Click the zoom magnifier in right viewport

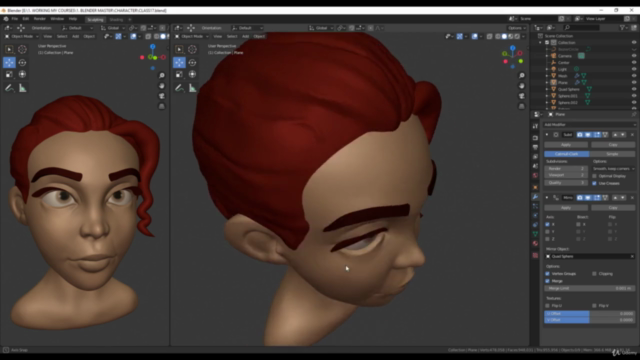(522, 76)
